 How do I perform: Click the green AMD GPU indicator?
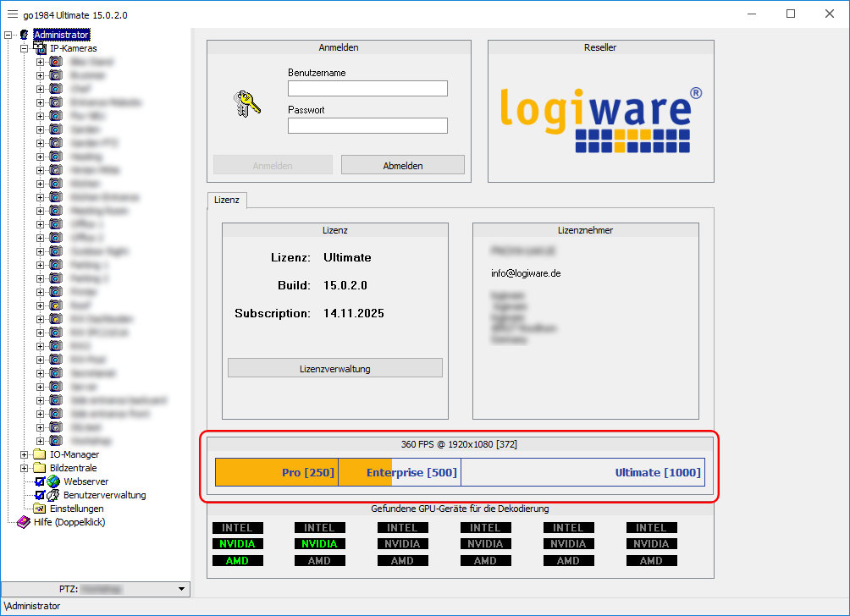pyautogui.click(x=237, y=560)
